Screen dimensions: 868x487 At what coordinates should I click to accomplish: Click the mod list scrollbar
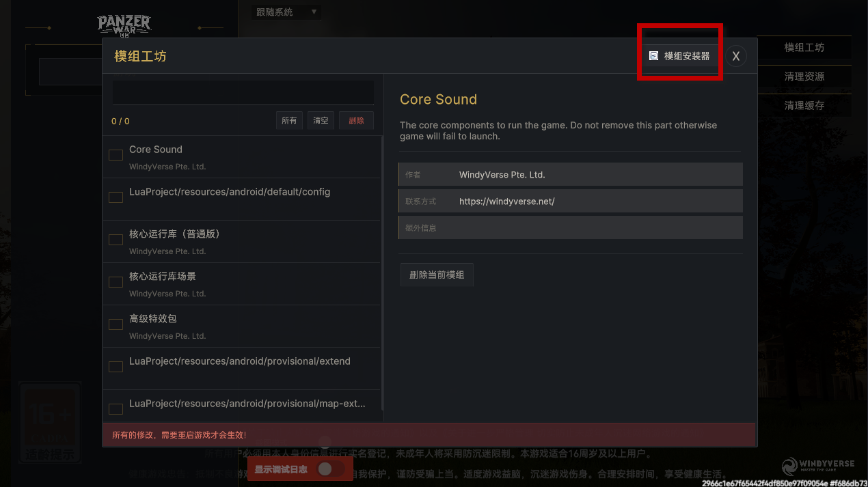[x=381, y=273]
